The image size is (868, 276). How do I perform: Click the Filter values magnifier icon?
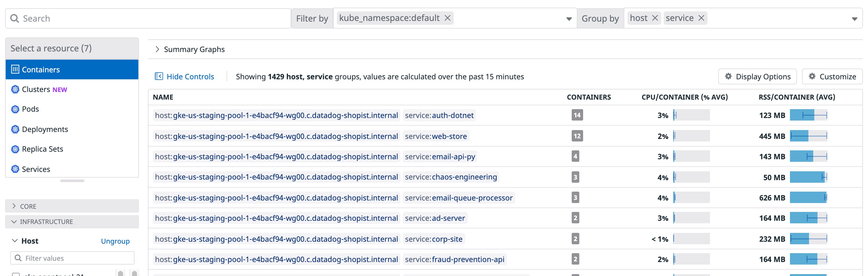pyautogui.click(x=18, y=258)
